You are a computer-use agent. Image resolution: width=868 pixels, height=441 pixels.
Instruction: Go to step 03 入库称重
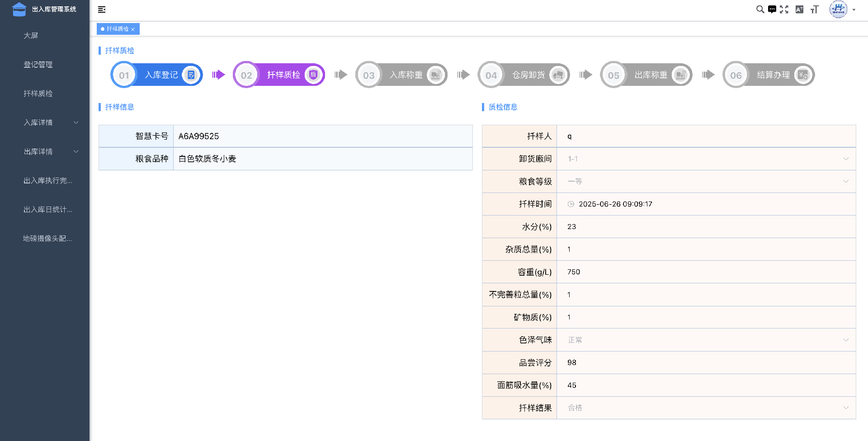[401, 75]
